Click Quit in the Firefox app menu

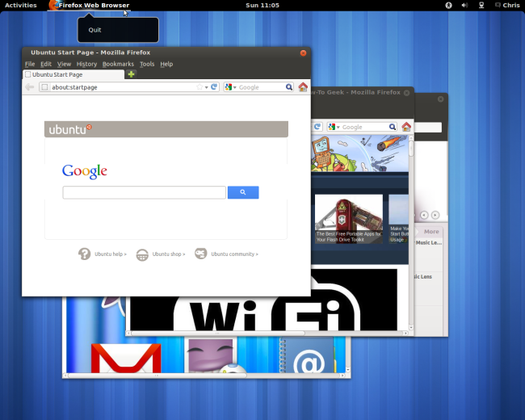pyautogui.click(x=94, y=30)
